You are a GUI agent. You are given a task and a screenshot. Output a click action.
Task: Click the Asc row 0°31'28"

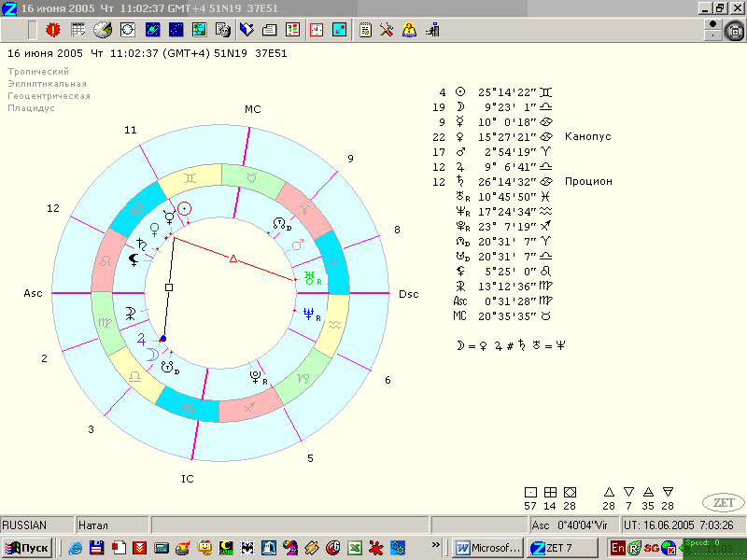coord(502,301)
